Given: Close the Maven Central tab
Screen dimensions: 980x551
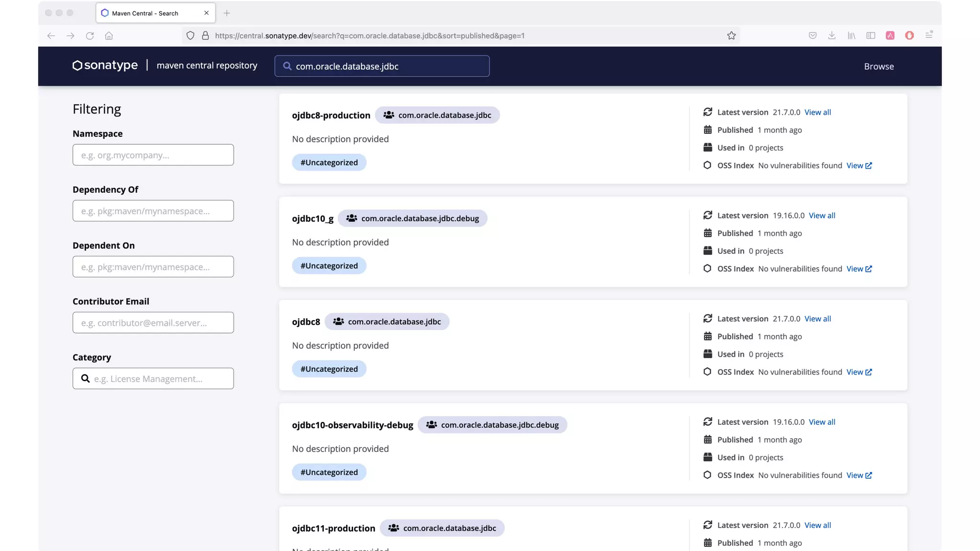Looking at the screenshot, I should click(x=206, y=13).
